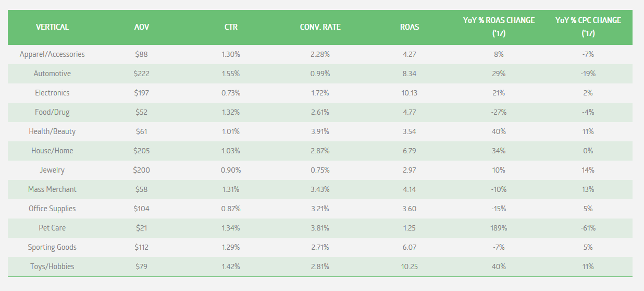Select the Health/Beauty row label
Viewport: 644px width, 291px height.
click(52, 131)
